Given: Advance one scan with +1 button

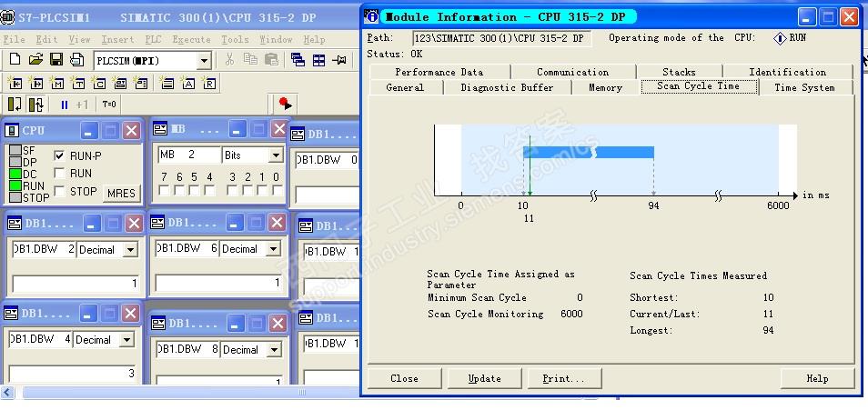Looking at the screenshot, I should click(x=82, y=105).
